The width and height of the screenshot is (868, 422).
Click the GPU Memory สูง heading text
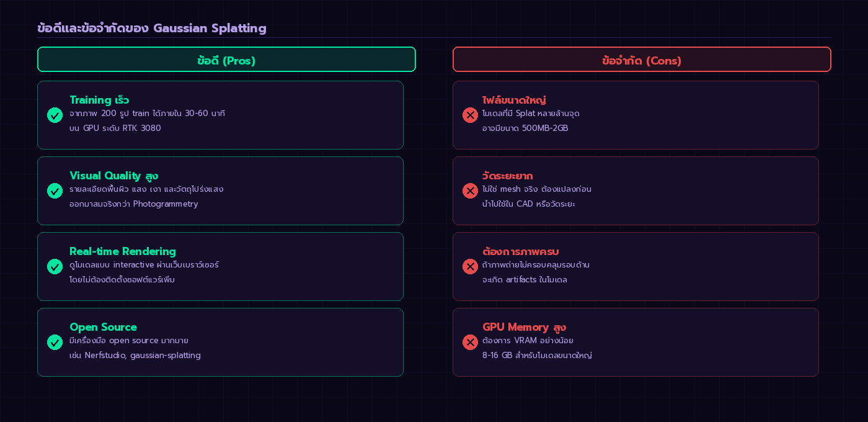click(524, 327)
